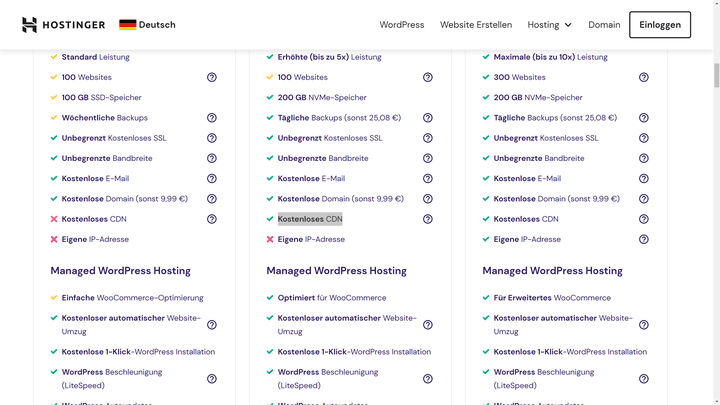Click 'Maximale (bis zu 10x) Leistung' text
Viewport: 720px width, 405px height.
[x=551, y=57]
